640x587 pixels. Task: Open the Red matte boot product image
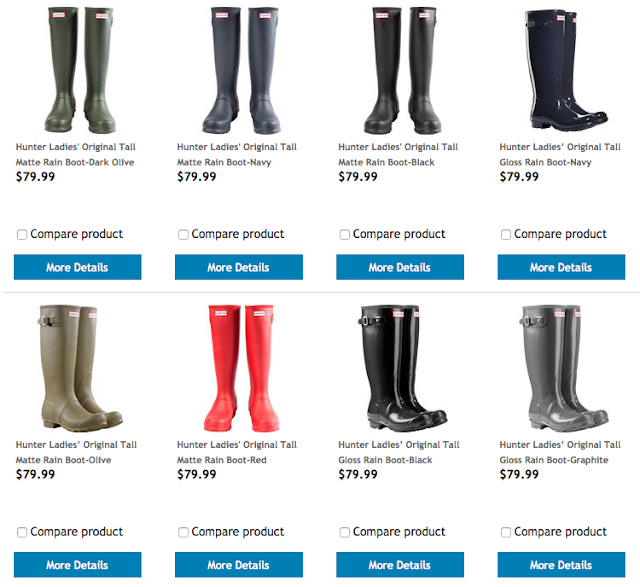pyautogui.click(x=241, y=368)
